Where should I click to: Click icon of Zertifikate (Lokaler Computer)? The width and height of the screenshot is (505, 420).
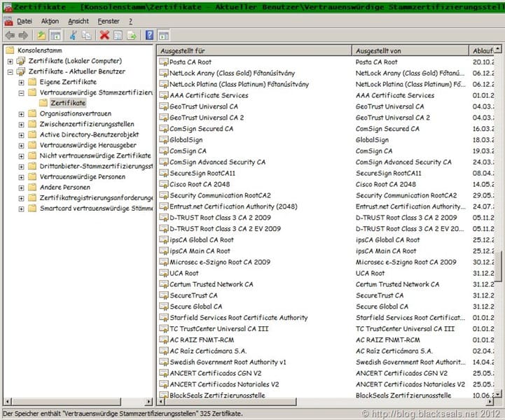21,60
